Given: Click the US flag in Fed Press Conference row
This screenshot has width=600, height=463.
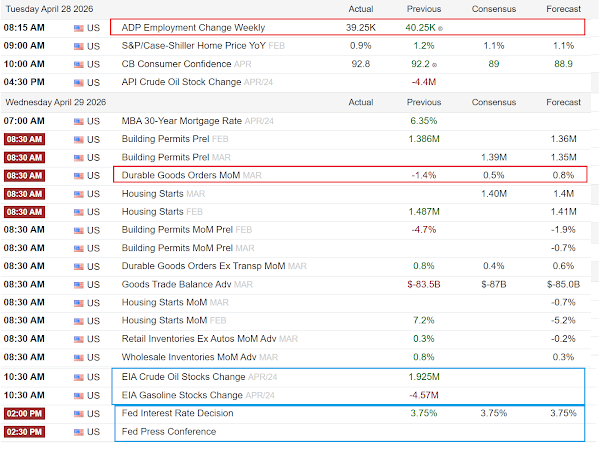Looking at the screenshot, I should click(x=78, y=432).
